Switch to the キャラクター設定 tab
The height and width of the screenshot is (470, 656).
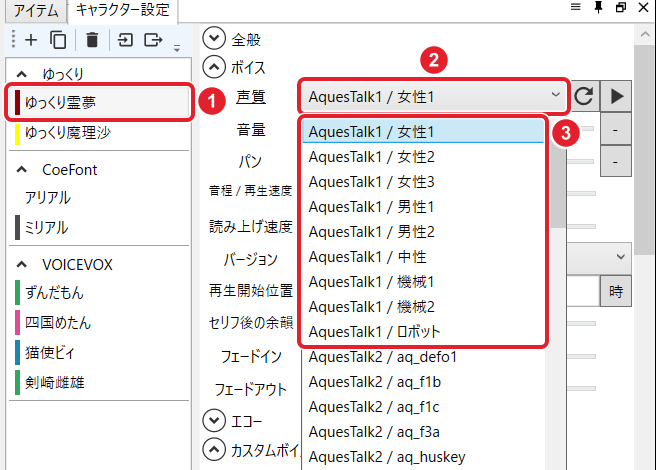point(123,10)
